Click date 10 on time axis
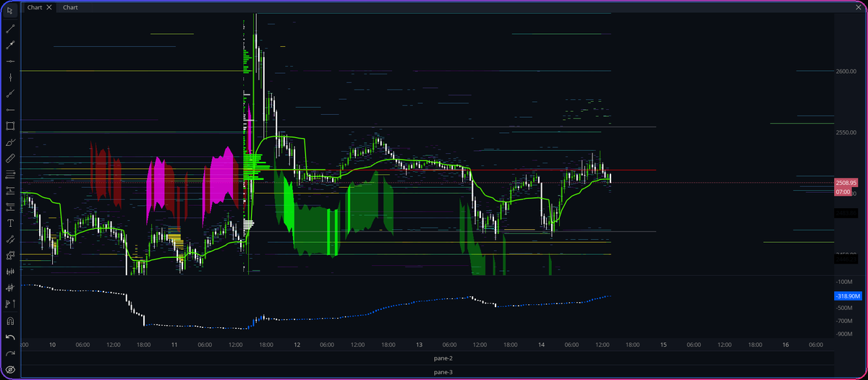The image size is (868, 380). pyautogui.click(x=52, y=345)
